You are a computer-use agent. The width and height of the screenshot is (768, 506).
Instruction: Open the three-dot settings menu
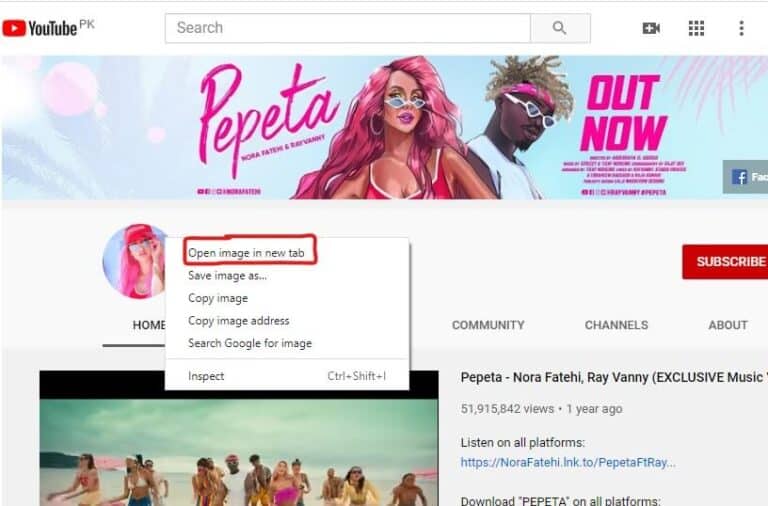coord(741,28)
